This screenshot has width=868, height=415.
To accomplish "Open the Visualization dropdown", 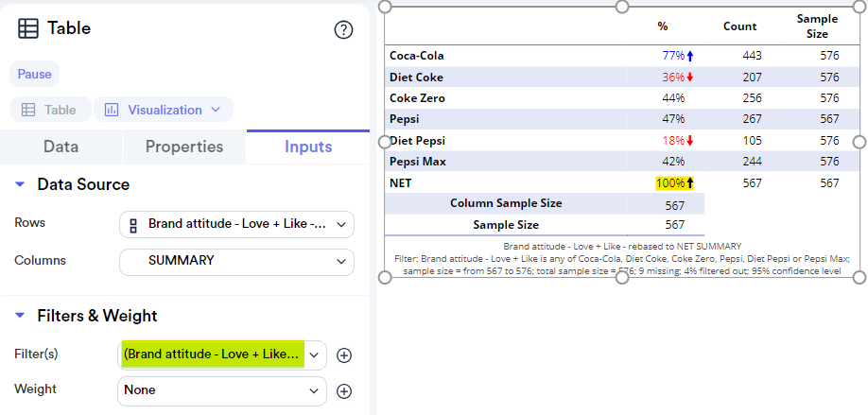I will coord(164,110).
